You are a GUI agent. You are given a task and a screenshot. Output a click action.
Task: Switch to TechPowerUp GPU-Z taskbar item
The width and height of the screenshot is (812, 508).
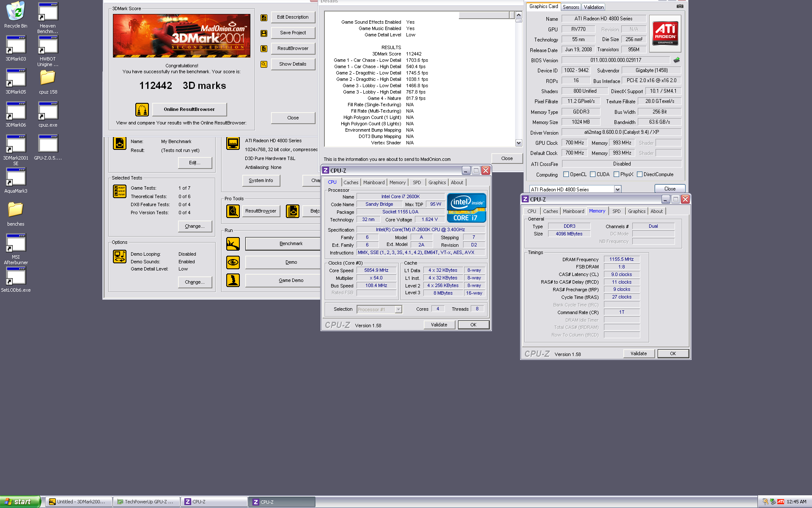tap(147, 502)
